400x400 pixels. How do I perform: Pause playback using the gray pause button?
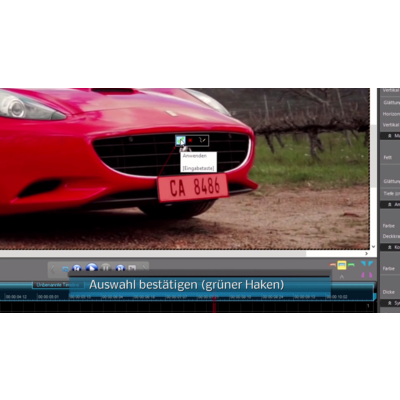click(106, 268)
